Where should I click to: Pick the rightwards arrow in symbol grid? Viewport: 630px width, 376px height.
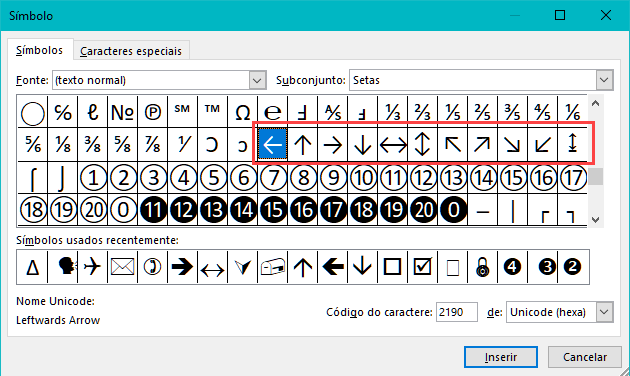click(333, 145)
